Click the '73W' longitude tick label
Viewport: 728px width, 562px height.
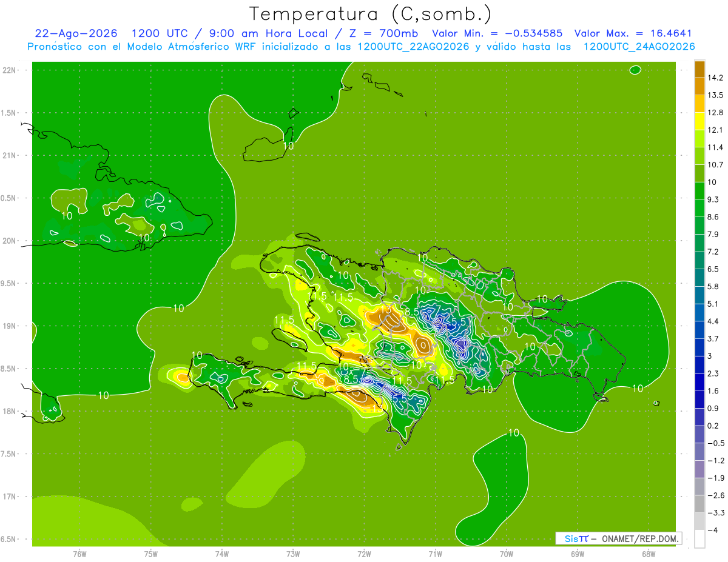[x=293, y=554]
